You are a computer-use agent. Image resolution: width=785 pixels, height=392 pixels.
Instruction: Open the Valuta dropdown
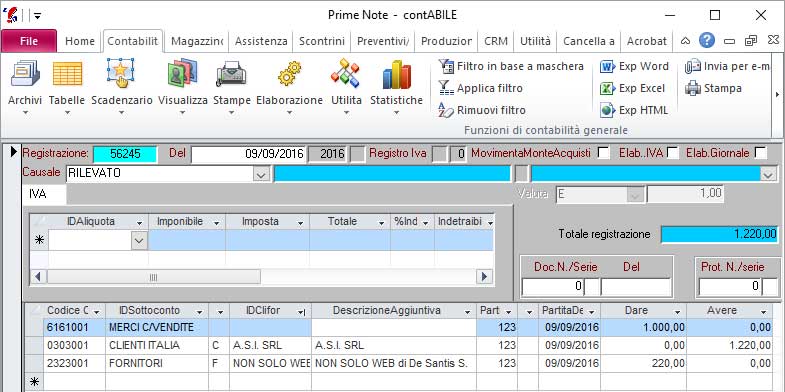click(x=635, y=194)
